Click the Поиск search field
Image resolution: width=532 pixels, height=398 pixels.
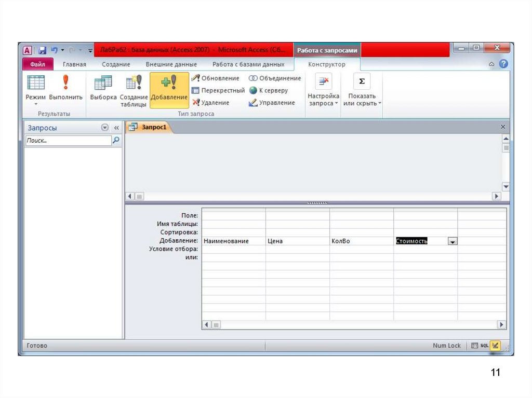click(68, 140)
